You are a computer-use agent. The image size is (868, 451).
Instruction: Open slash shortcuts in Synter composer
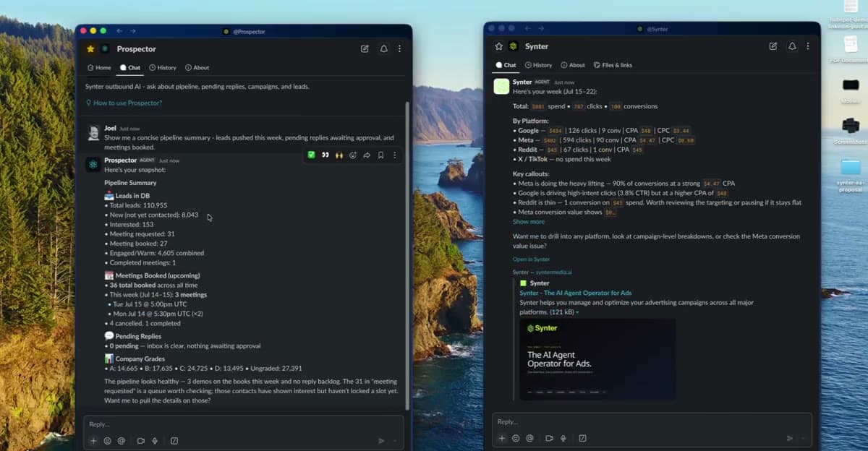point(583,438)
